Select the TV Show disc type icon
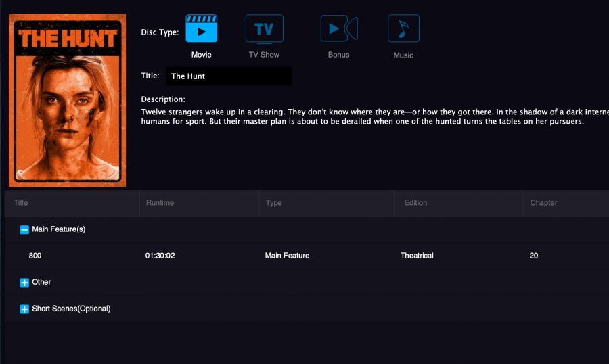Viewport: 609px width, 364px height. (x=264, y=28)
